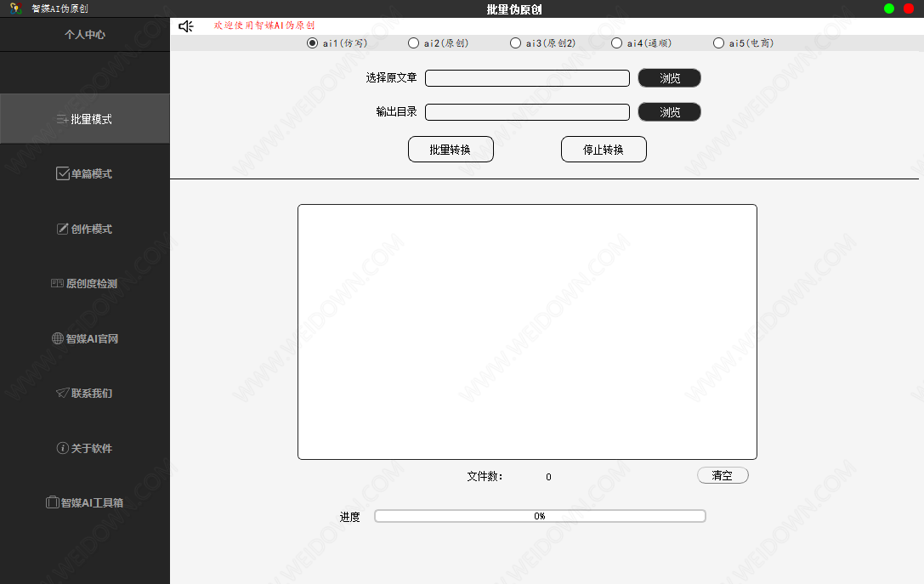The width and height of the screenshot is (924, 584).
Task: Start conversion with 批量转换 button
Action: click(451, 150)
